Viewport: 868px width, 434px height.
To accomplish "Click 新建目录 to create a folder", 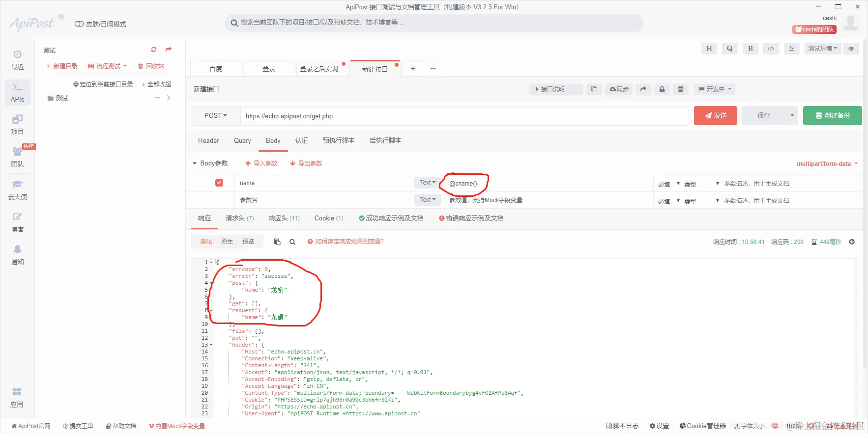I will coord(61,66).
